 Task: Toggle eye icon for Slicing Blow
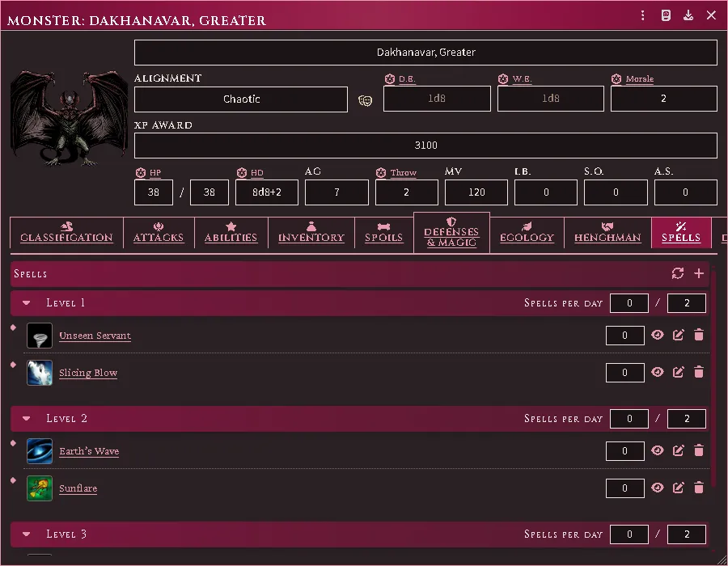coord(658,372)
